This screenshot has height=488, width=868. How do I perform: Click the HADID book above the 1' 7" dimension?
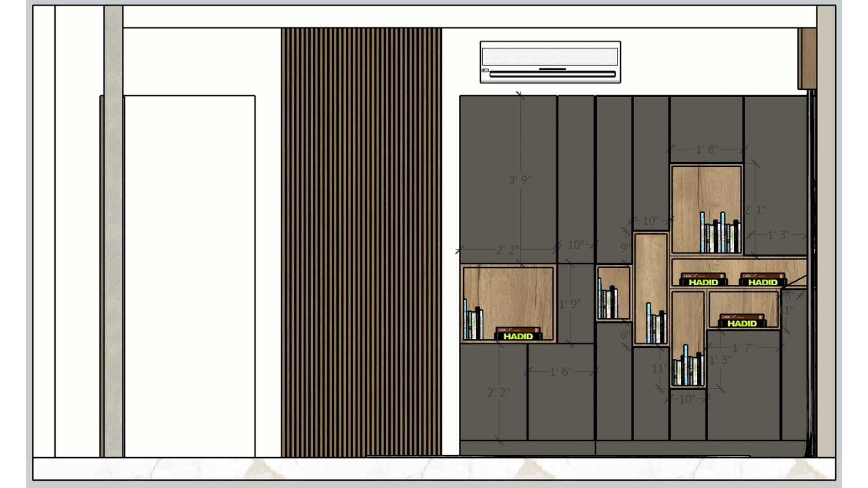[742, 321]
